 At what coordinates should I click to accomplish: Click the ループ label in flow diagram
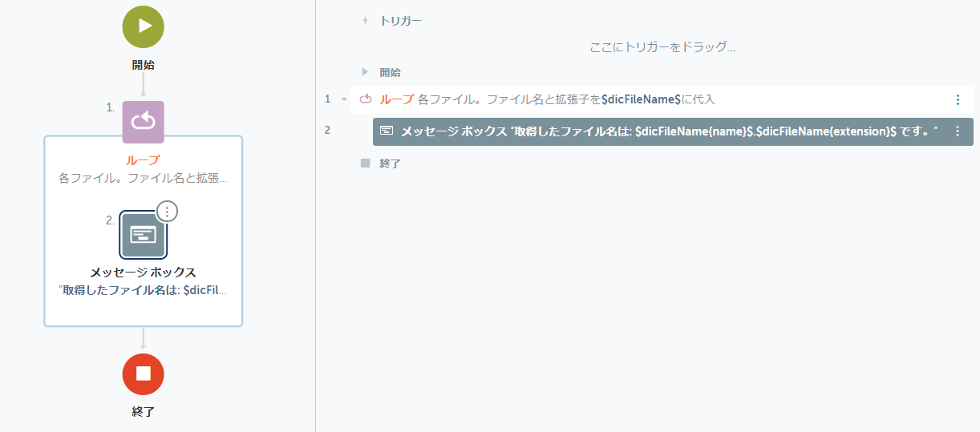[143, 160]
